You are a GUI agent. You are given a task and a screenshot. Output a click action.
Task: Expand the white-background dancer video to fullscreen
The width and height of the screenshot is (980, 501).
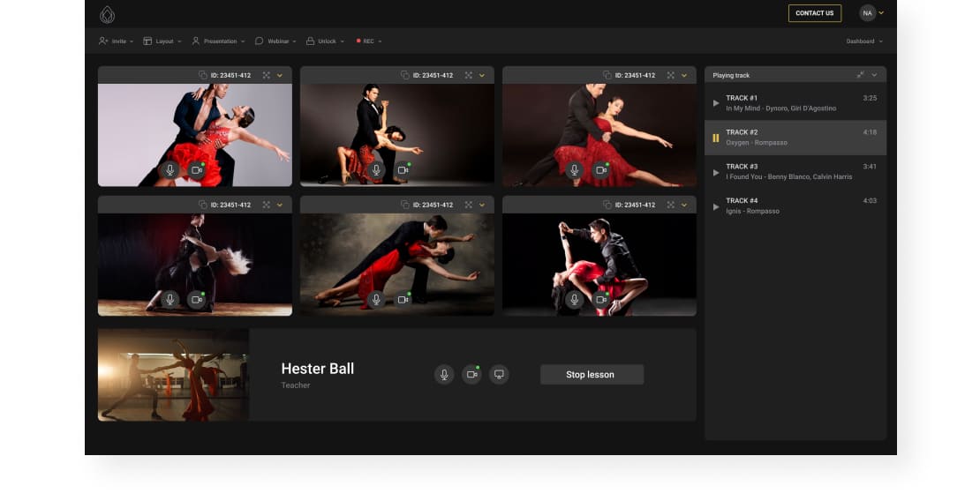click(x=266, y=75)
